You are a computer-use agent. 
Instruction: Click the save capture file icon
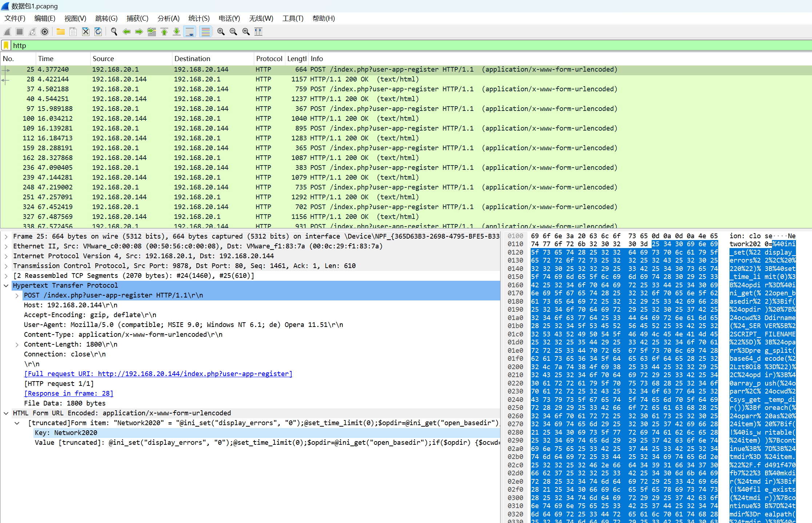tap(73, 32)
